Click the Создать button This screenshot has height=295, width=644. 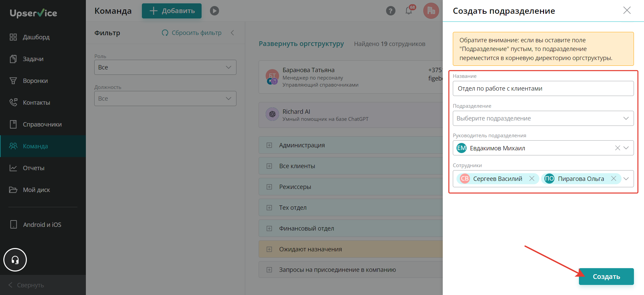point(606,277)
